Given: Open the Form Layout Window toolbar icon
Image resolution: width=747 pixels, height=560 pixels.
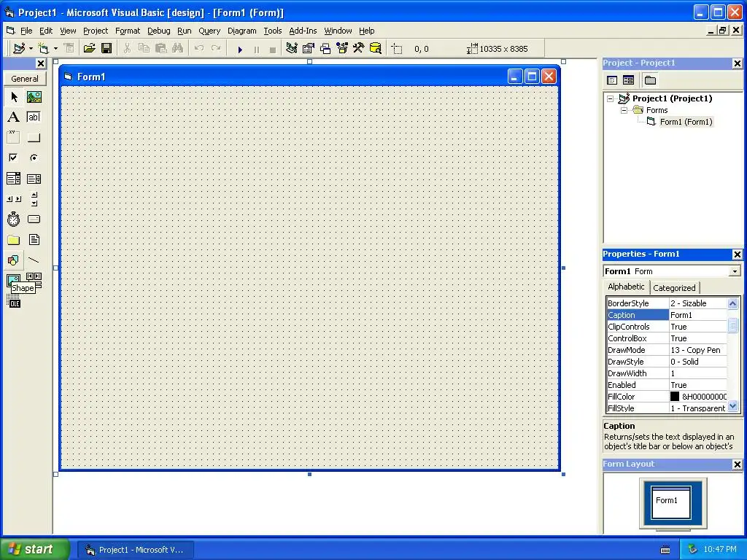Looking at the screenshot, I should pyautogui.click(x=325, y=48).
